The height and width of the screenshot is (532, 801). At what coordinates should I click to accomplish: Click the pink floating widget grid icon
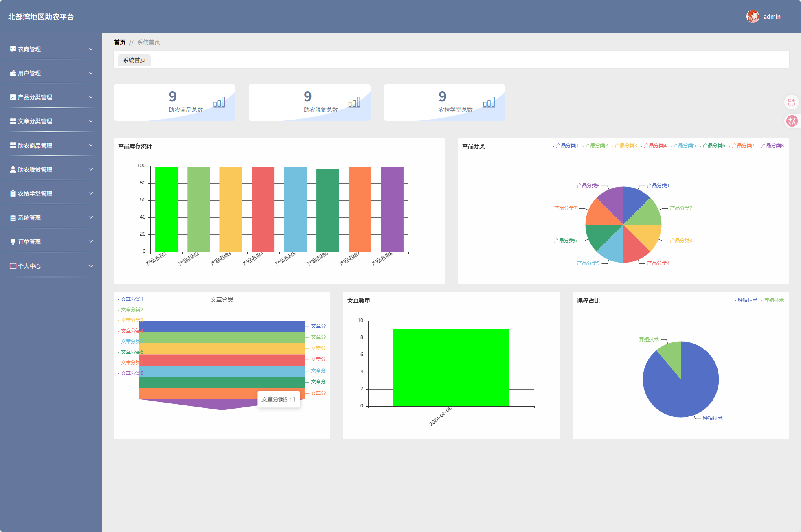[792, 102]
